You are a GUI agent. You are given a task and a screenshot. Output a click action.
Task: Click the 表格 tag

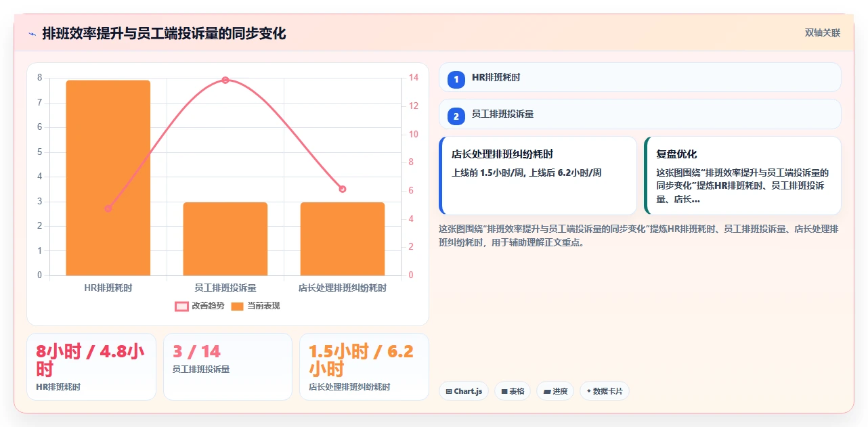click(x=513, y=391)
